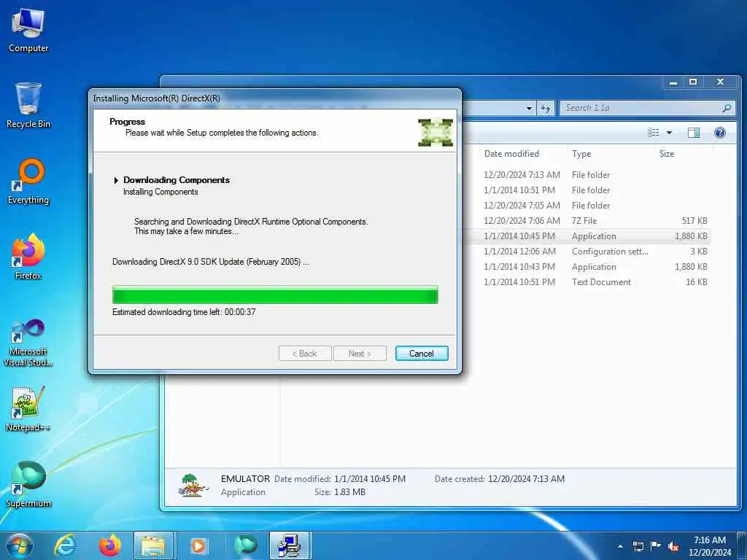Viewport: 747px width, 560px height.
Task: Open Firefox from the taskbar
Action: [109, 545]
